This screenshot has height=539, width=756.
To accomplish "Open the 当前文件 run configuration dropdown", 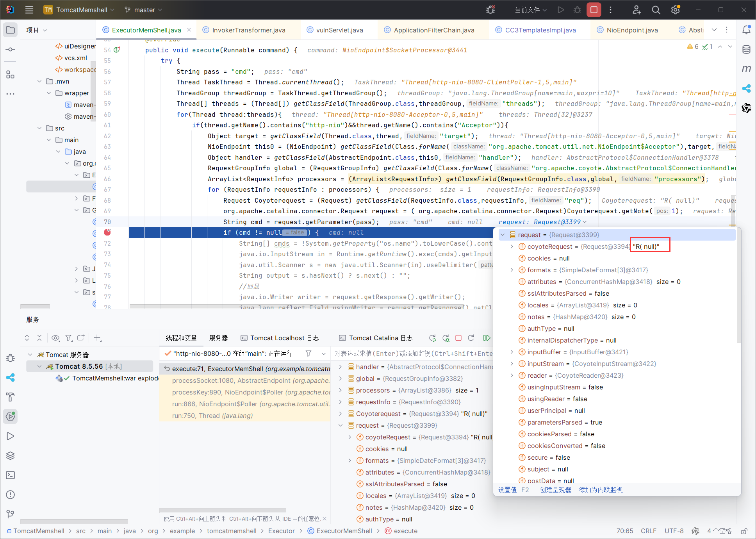I will (x=531, y=10).
